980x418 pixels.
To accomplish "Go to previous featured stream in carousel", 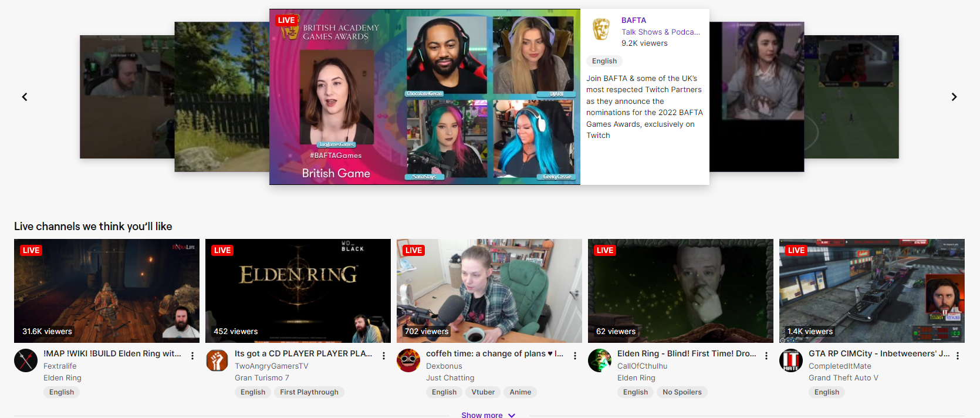I will 25,97.
